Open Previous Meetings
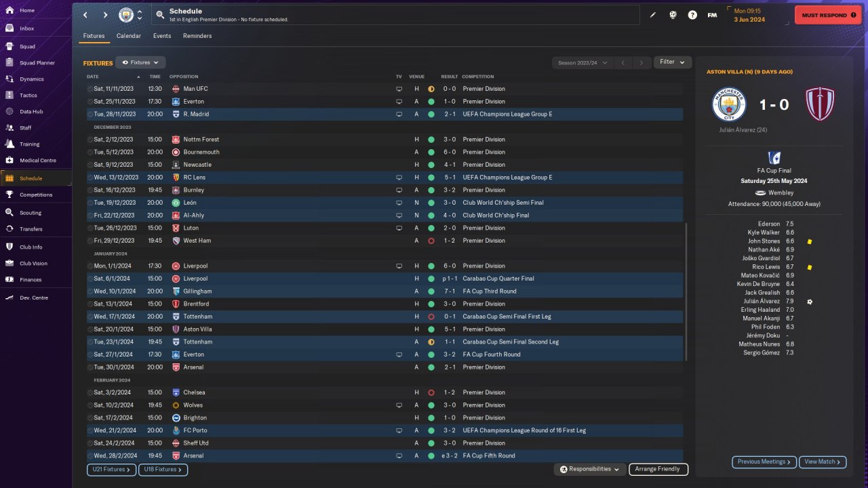Viewport: 868px width, 488px height. [x=764, y=462]
